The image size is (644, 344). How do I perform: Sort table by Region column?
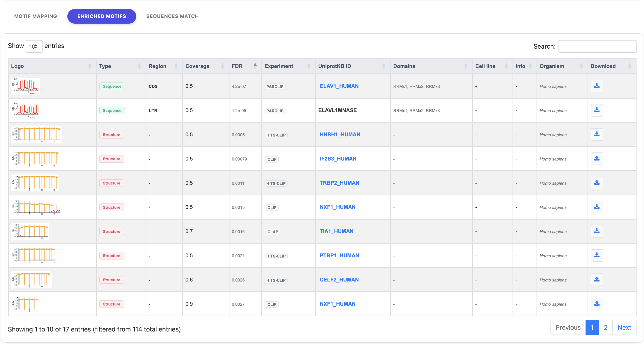coord(164,66)
